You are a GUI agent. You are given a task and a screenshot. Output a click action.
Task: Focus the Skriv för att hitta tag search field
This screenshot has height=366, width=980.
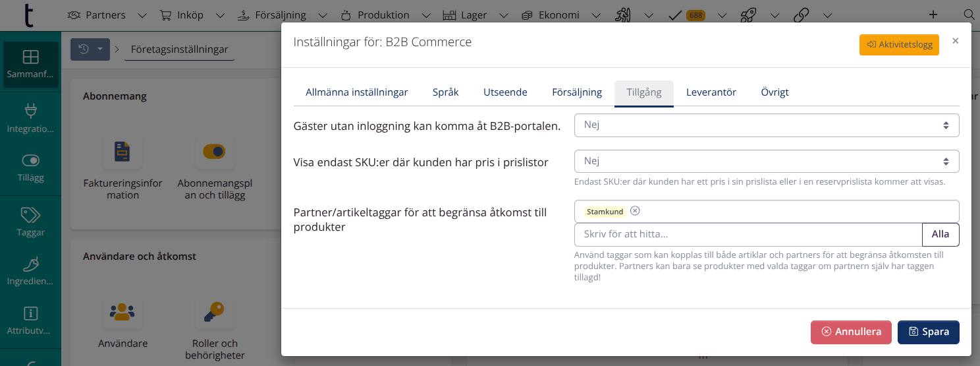(x=748, y=235)
